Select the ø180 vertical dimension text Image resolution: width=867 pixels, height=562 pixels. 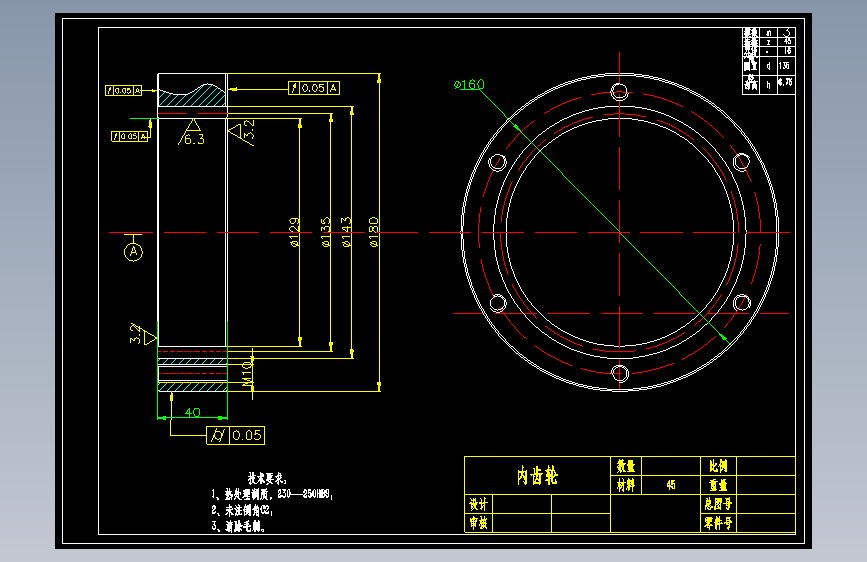[374, 232]
